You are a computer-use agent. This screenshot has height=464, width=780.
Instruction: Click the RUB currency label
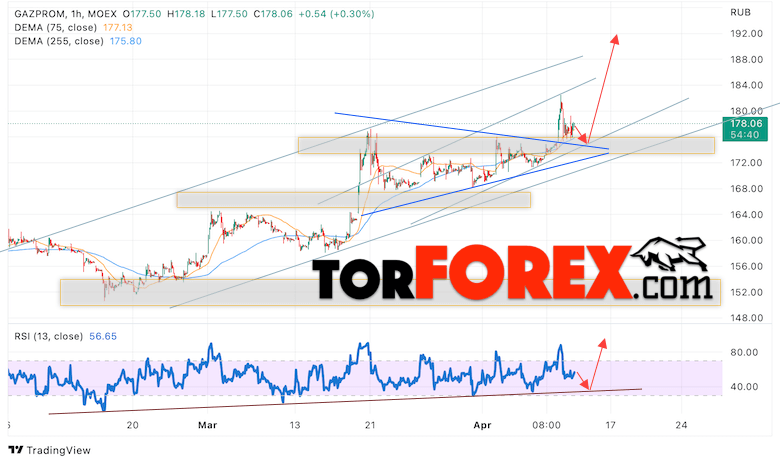point(740,12)
